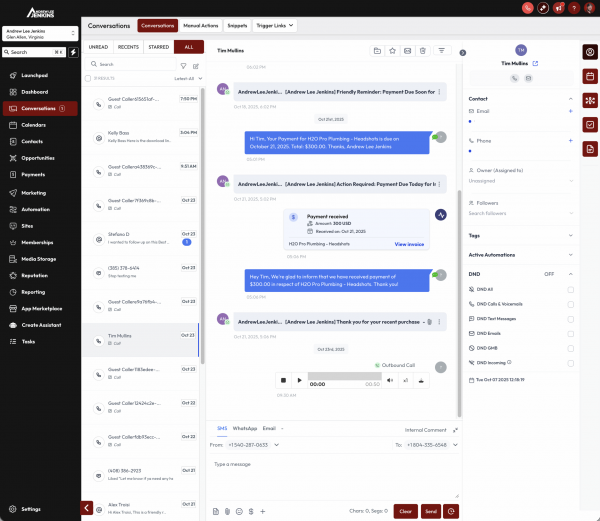Select the WhatsApp message tab
This screenshot has height=521, width=600.
point(245,428)
